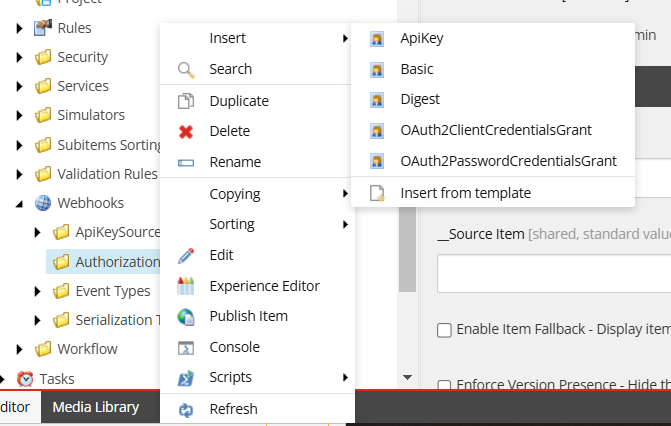Click the __Source Item input field
The image size is (671, 426).
pyautogui.click(x=554, y=274)
